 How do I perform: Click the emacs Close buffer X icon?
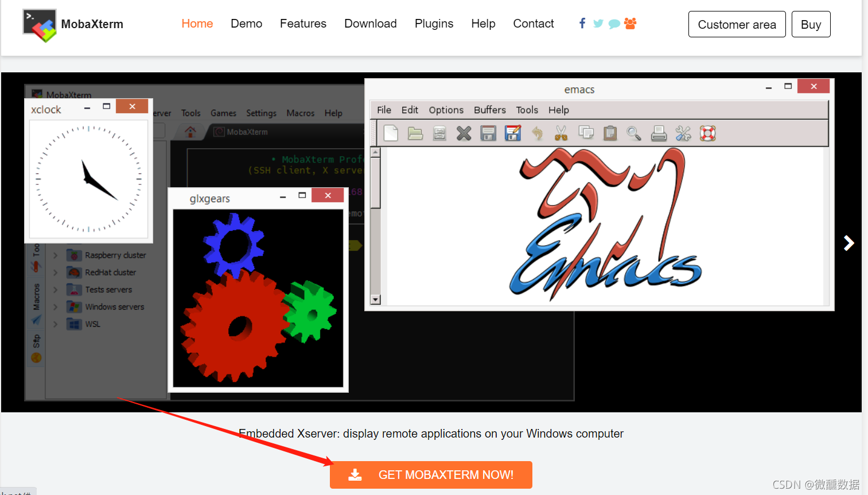(464, 134)
